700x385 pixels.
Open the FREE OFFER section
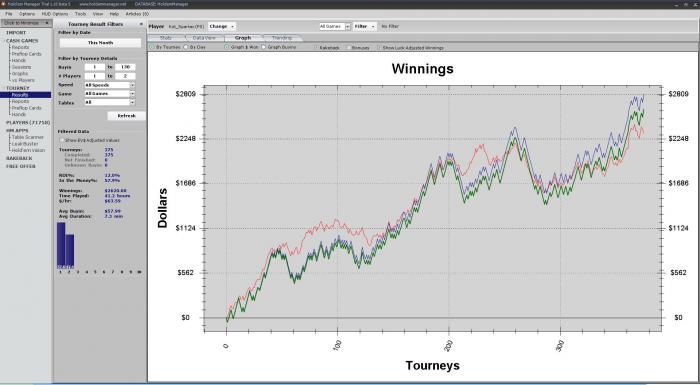tap(21, 166)
